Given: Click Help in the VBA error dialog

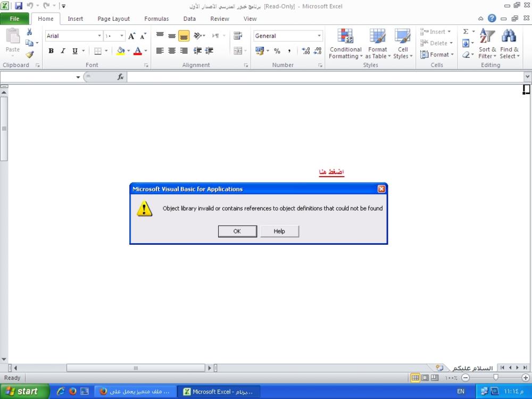Looking at the screenshot, I should click(279, 231).
